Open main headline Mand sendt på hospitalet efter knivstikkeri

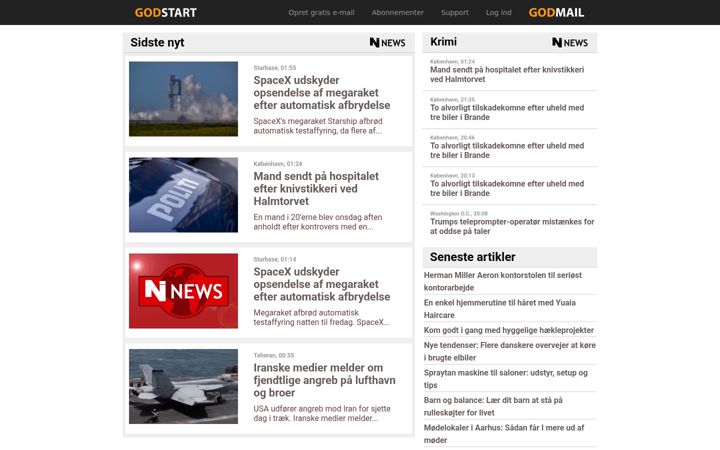coord(316,189)
